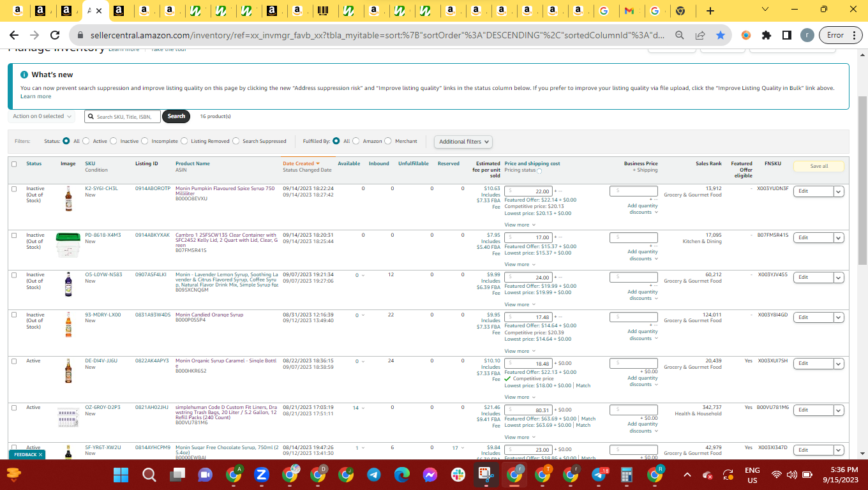
Task: Click the share page icon in address bar
Action: [x=700, y=35]
